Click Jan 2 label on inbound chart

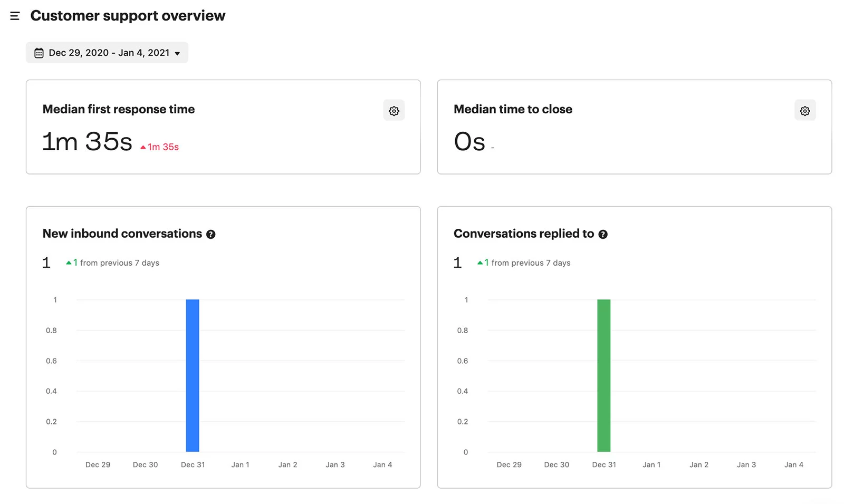click(288, 464)
